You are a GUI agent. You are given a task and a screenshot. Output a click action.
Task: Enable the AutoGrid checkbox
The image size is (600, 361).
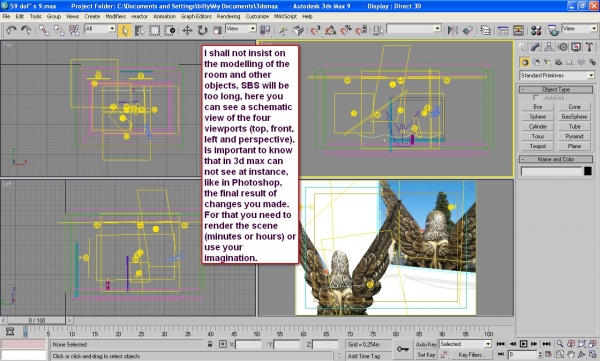click(x=536, y=98)
